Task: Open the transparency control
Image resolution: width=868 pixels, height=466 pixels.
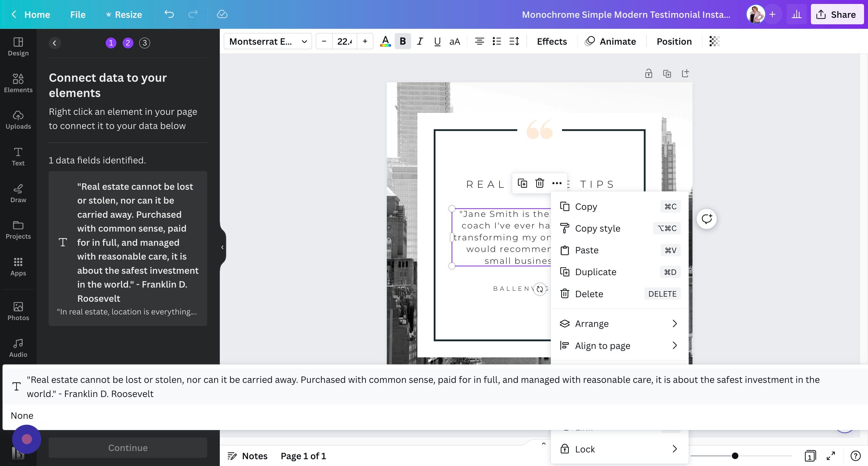Action: (714, 41)
